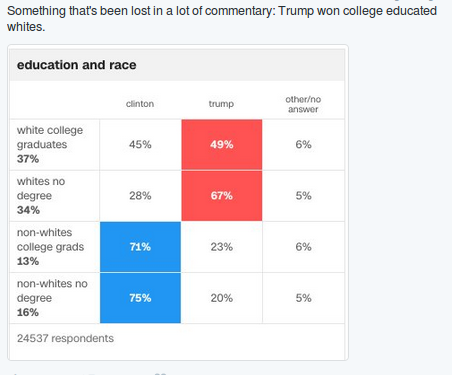Click the 'clinton' column header
This screenshot has height=375, width=452.
pyautogui.click(x=140, y=104)
